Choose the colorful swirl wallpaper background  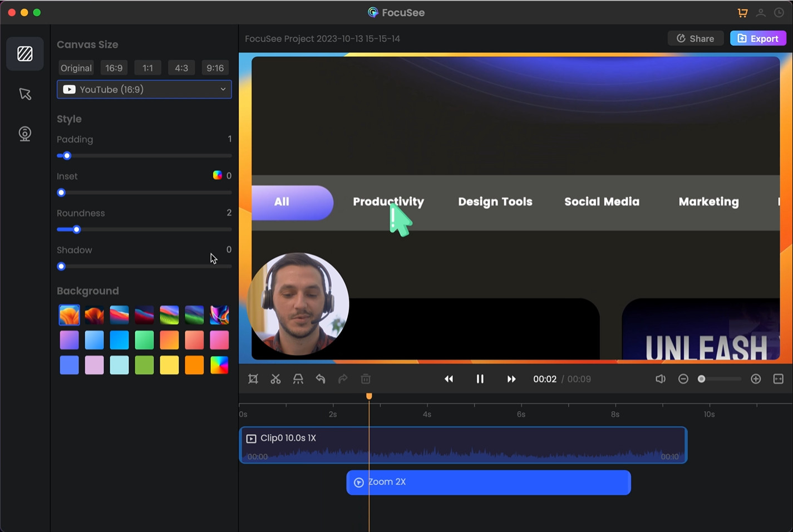(x=219, y=315)
